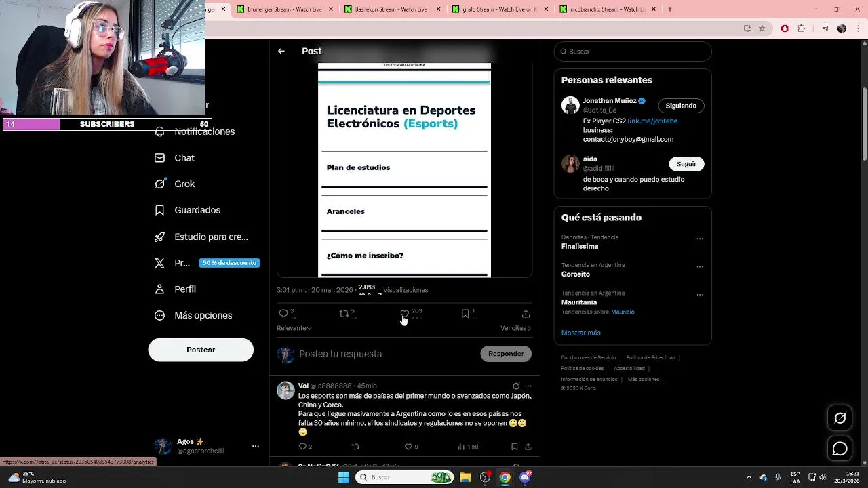Open Estudio para creadores item
This screenshot has height=488, width=868.
(x=201, y=237)
